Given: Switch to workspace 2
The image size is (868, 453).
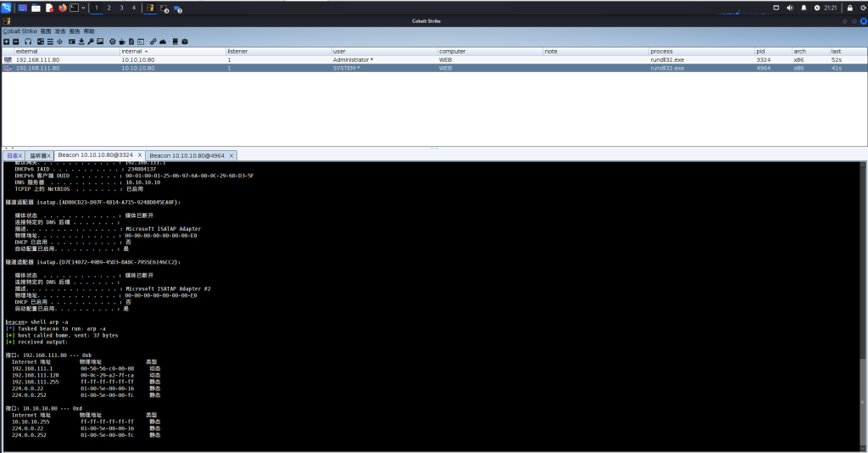Looking at the screenshot, I should pos(109,8).
